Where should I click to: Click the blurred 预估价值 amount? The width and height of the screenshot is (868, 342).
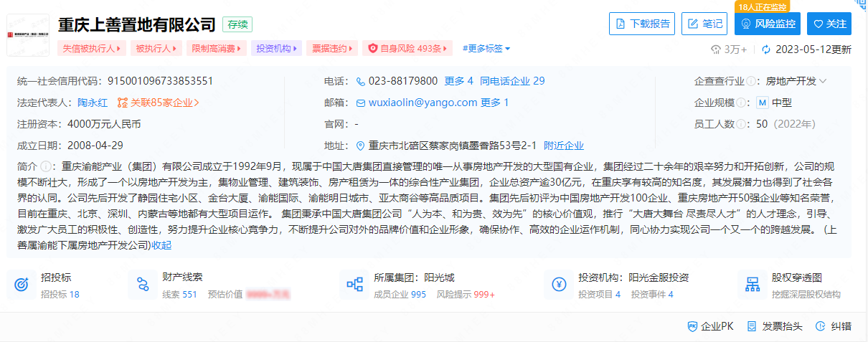point(270,294)
